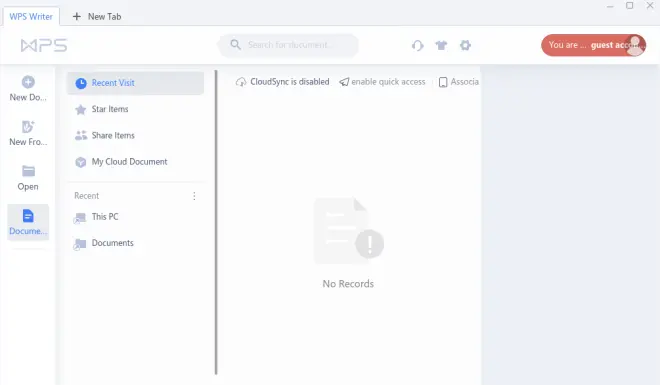Click the quick access paper plane icon
Image resolution: width=660 pixels, height=385 pixels.
click(x=344, y=82)
